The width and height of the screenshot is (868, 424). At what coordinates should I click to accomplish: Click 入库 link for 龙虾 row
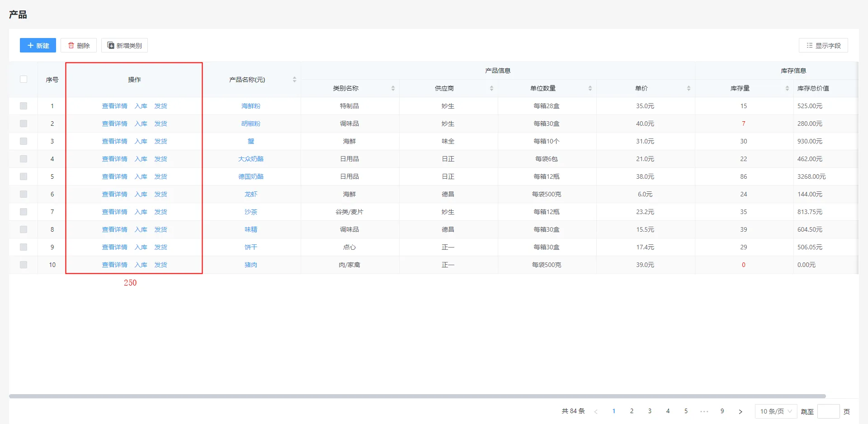[x=141, y=194]
